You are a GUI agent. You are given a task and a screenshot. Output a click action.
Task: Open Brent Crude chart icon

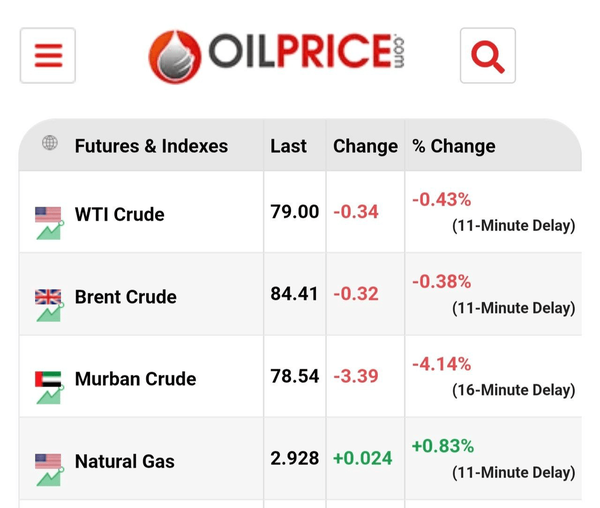click(x=50, y=313)
